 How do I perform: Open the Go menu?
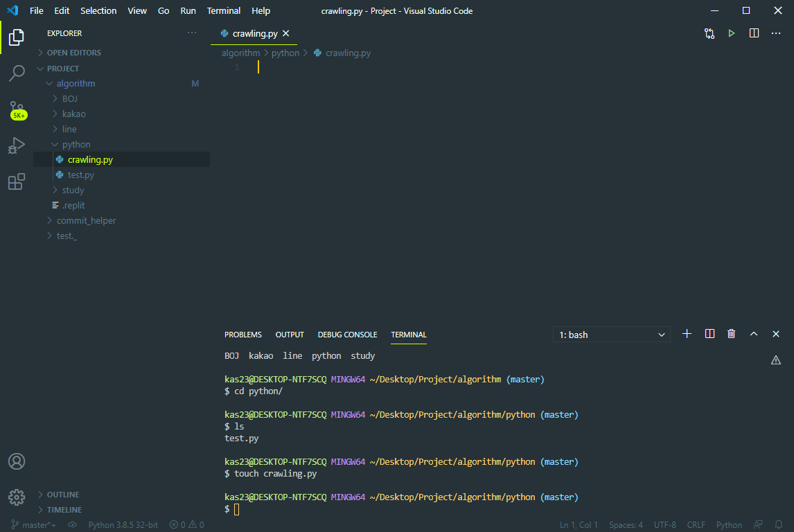[163, 10]
